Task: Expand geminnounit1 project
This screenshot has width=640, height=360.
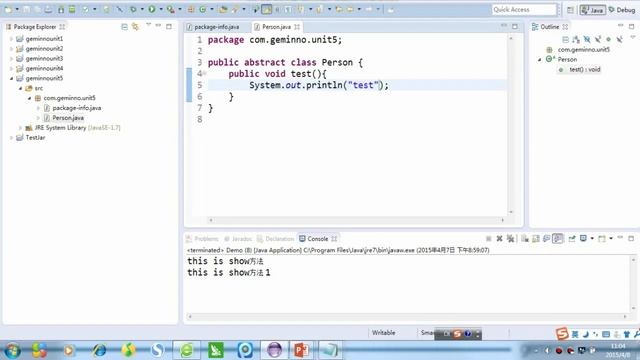Action: [11, 39]
